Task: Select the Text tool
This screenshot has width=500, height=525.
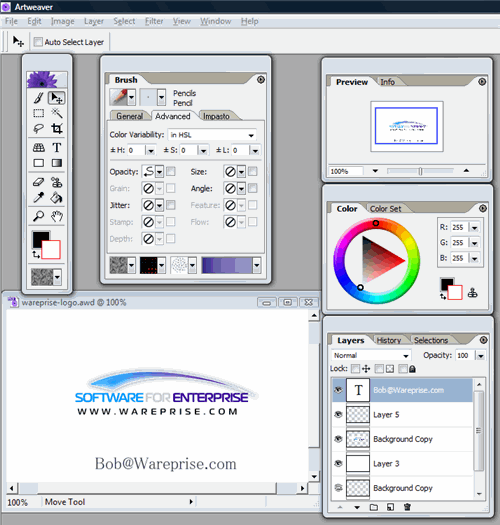Action: pyautogui.click(x=57, y=147)
